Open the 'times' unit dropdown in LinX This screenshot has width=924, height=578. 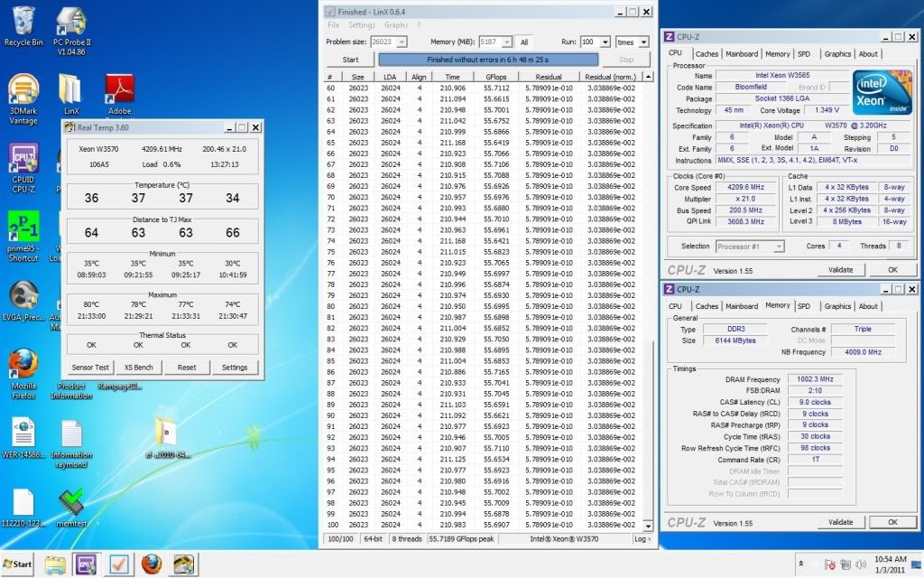(x=643, y=42)
